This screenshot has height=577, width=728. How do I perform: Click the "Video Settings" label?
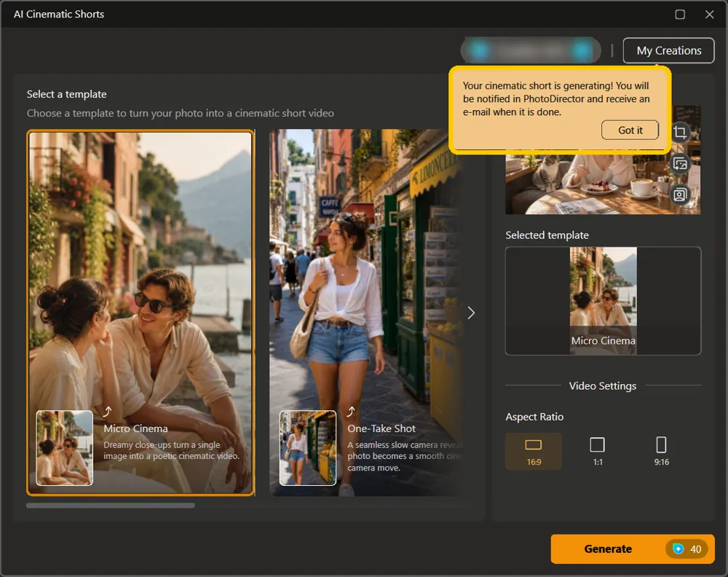603,386
